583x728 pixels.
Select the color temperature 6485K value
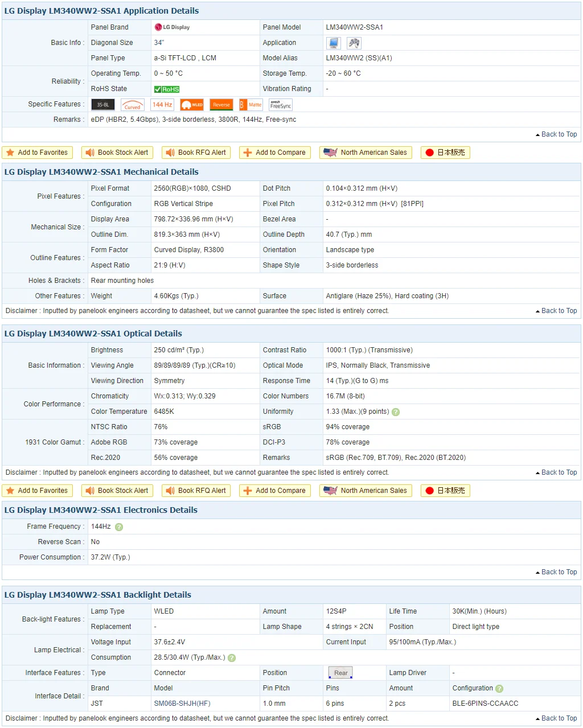click(x=165, y=412)
